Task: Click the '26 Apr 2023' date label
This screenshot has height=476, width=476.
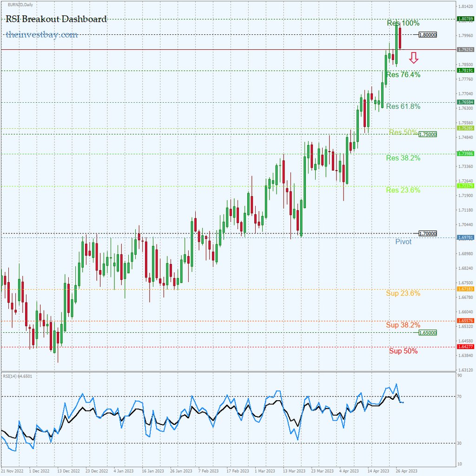Action: coord(407,471)
